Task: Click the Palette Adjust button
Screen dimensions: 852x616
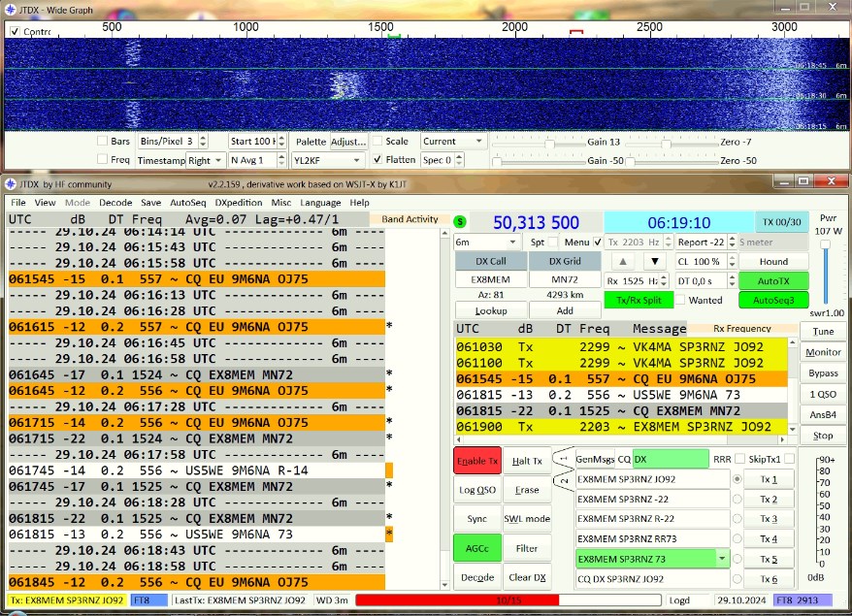Action: (x=348, y=142)
